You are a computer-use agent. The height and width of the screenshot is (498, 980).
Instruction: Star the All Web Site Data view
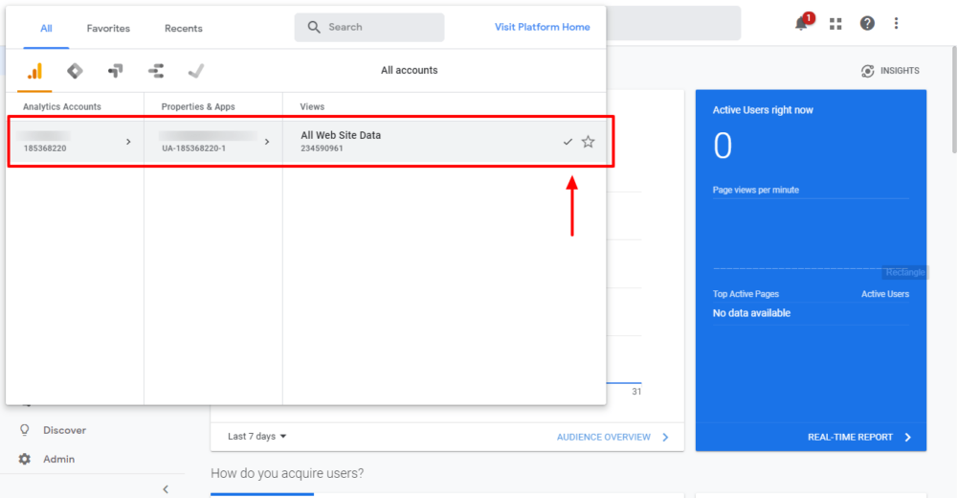pos(588,142)
